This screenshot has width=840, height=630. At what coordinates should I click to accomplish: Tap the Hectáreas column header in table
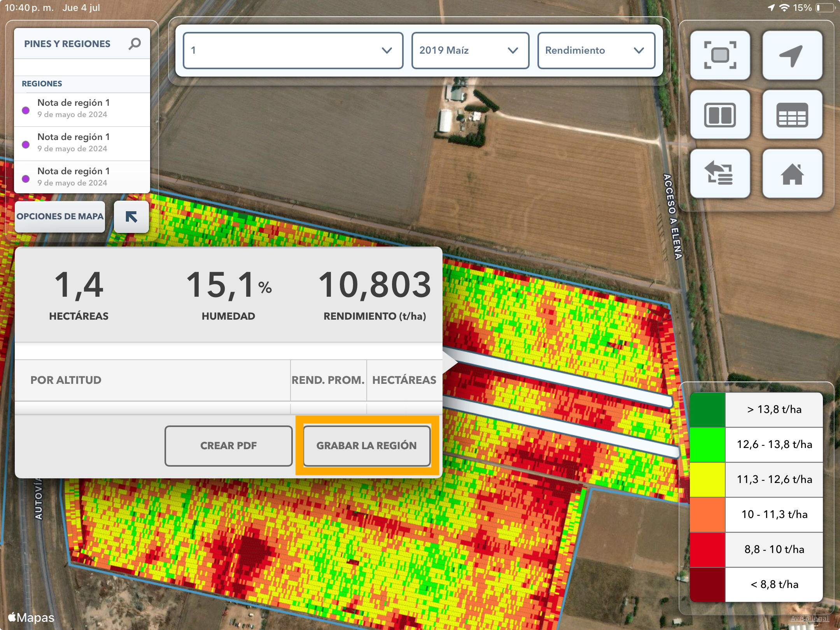404,380
